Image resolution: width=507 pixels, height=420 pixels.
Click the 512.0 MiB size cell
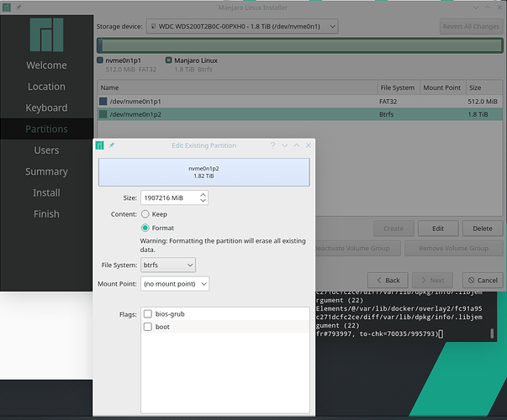coord(483,102)
